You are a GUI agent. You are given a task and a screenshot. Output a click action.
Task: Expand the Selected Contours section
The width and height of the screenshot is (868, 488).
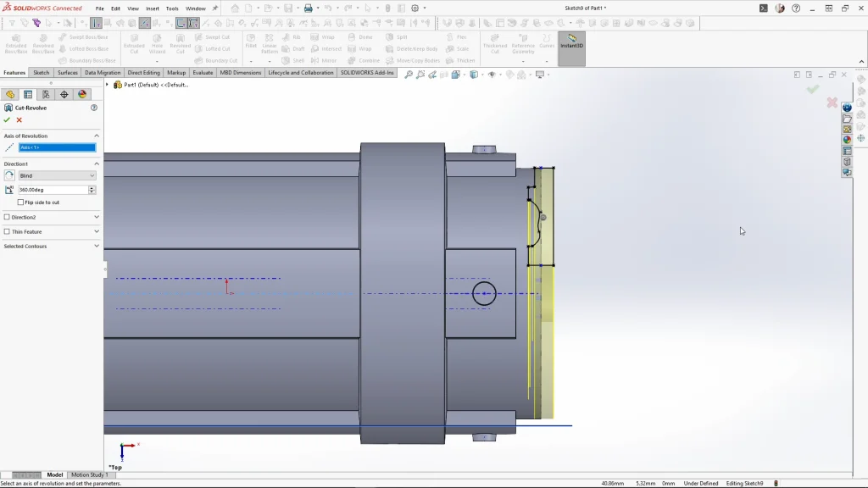click(96, 246)
